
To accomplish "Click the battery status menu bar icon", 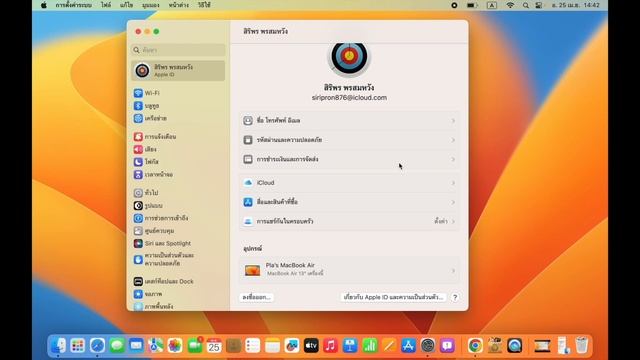I will pyautogui.click(x=472, y=5).
